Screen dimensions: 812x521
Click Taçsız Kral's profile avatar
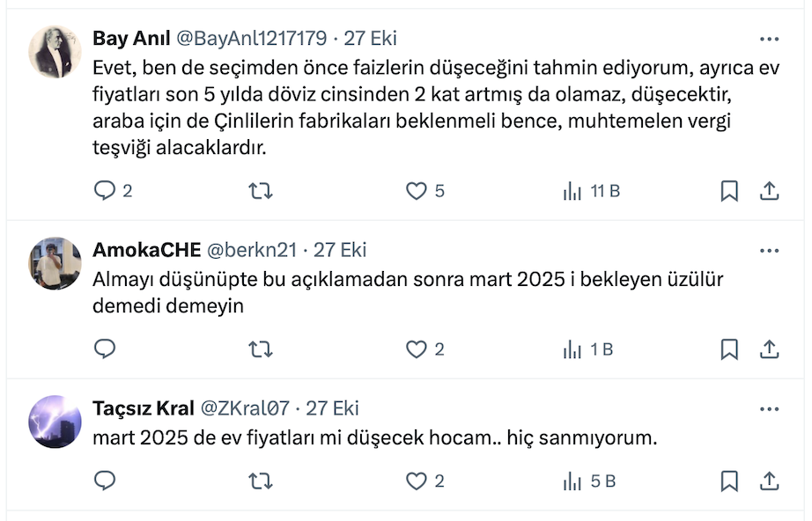[55, 422]
